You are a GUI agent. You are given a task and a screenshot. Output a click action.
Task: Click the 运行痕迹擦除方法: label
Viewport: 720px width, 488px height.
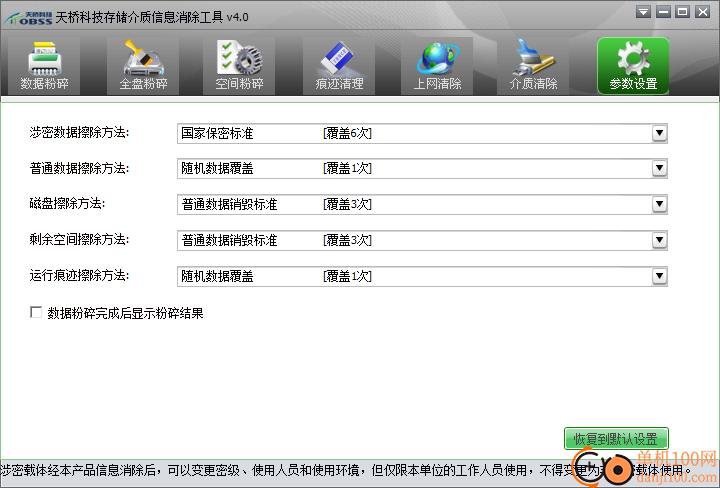point(79,275)
